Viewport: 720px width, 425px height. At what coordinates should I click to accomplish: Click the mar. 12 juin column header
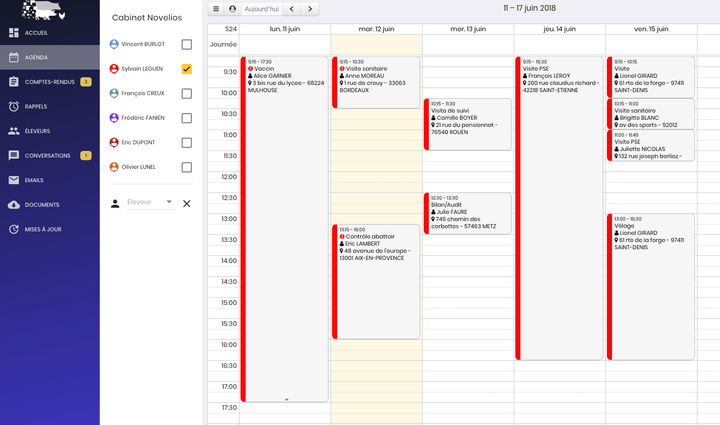[377, 29]
